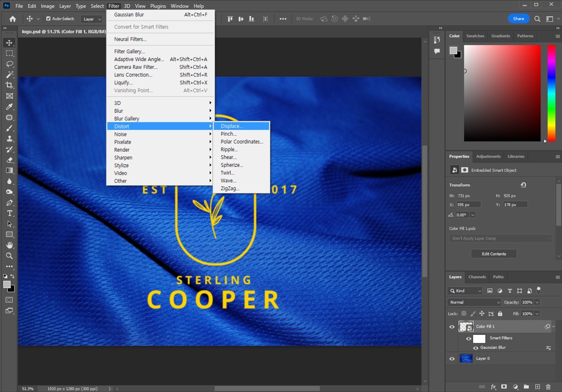Toggle the Auto-Select checkbox

point(48,19)
